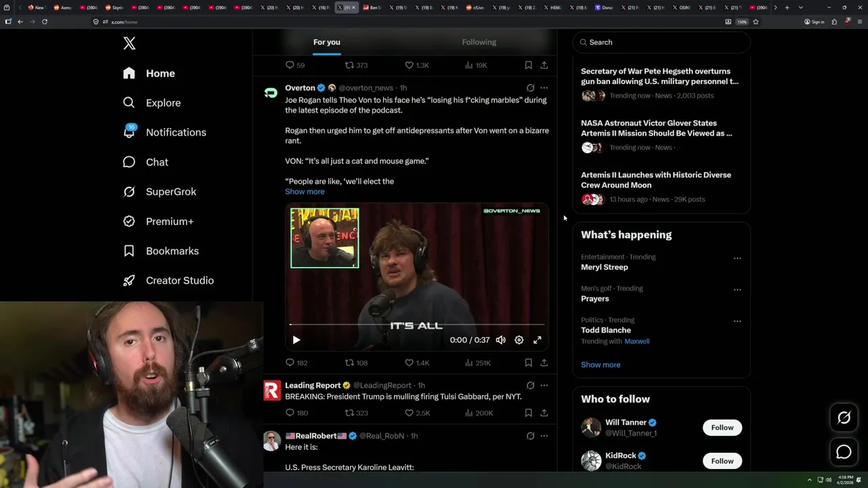The width and height of the screenshot is (868, 488).
Task: Repost the top post (373)
Action: [356, 65]
